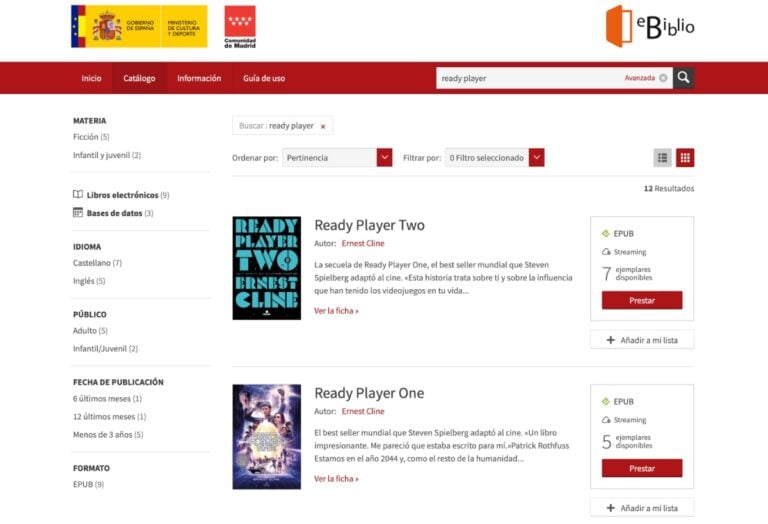
Task: Filter by Ficción (5) subject
Action: coord(91,137)
